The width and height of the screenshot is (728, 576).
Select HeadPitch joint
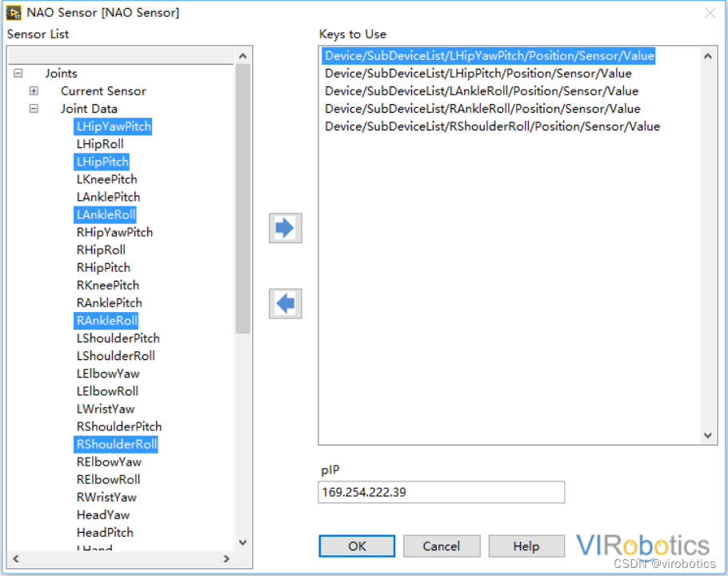tap(105, 532)
